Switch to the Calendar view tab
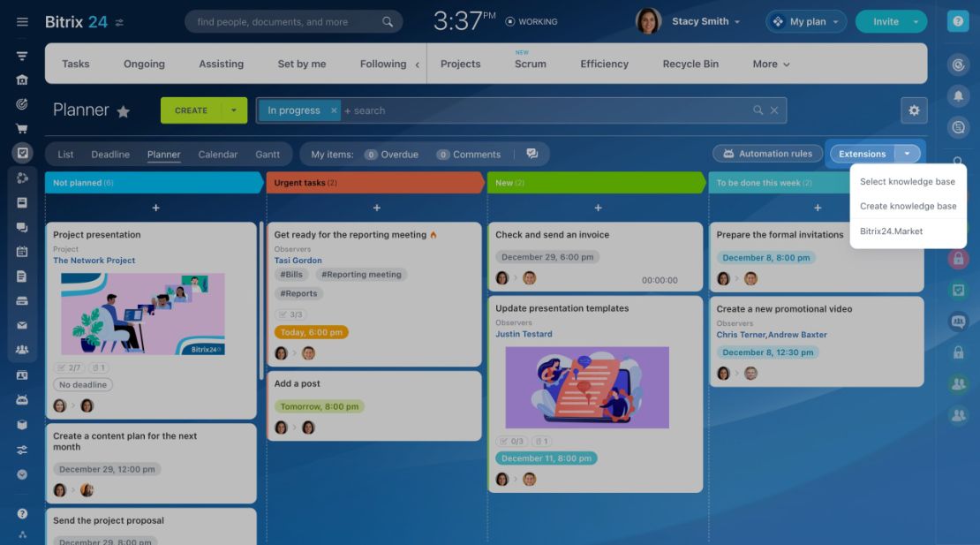The width and height of the screenshot is (980, 545). (217, 155)
